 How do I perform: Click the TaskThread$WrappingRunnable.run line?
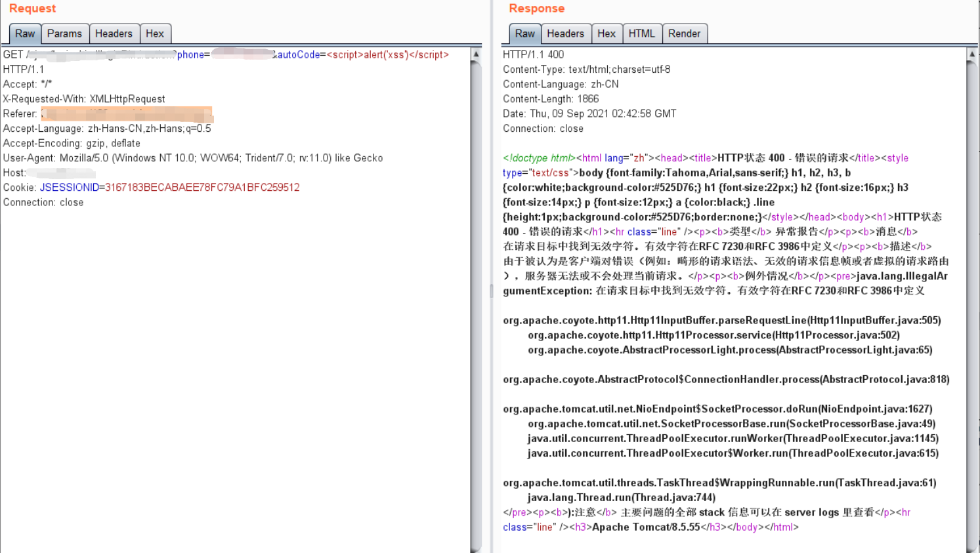(719, 483)
